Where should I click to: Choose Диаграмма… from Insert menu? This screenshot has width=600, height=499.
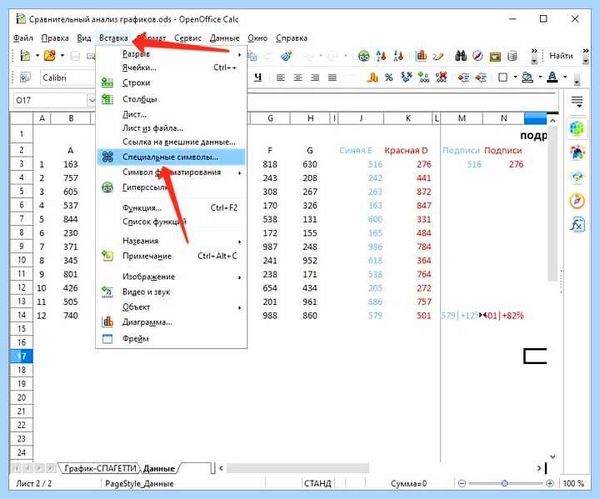pos(171,322)
